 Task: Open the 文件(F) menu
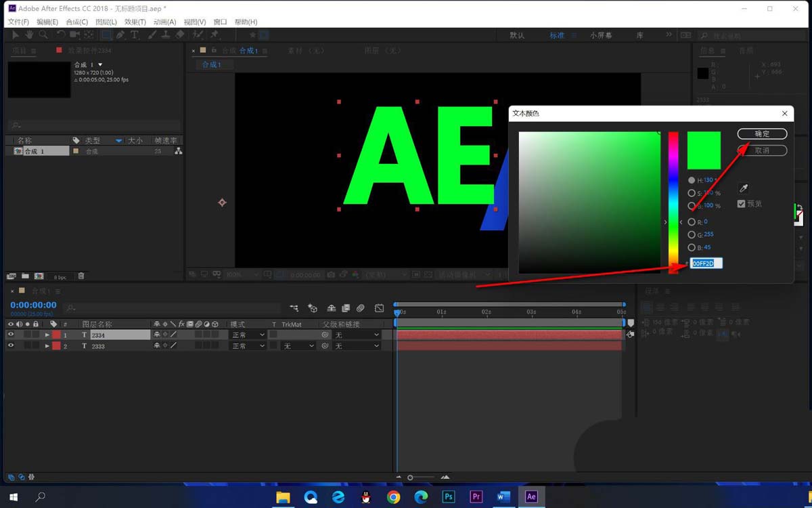click(18, 22)
